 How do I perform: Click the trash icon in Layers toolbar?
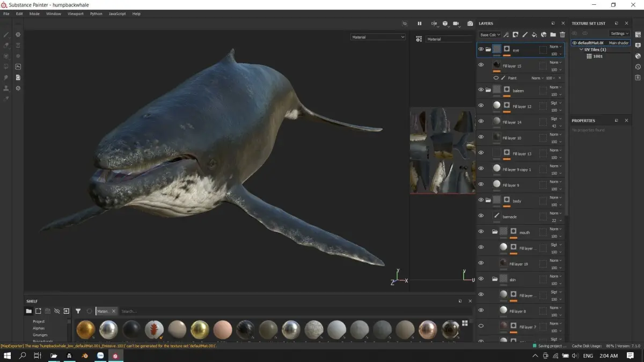(562, 35)
